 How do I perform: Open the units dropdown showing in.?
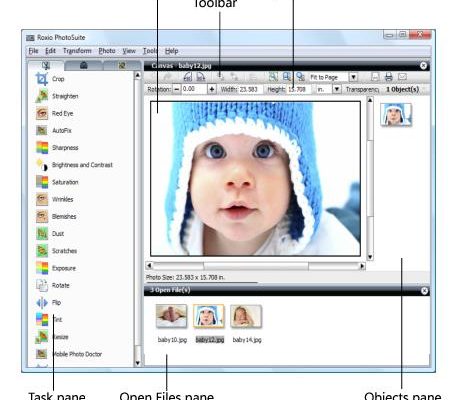click(x=337, y=89)
